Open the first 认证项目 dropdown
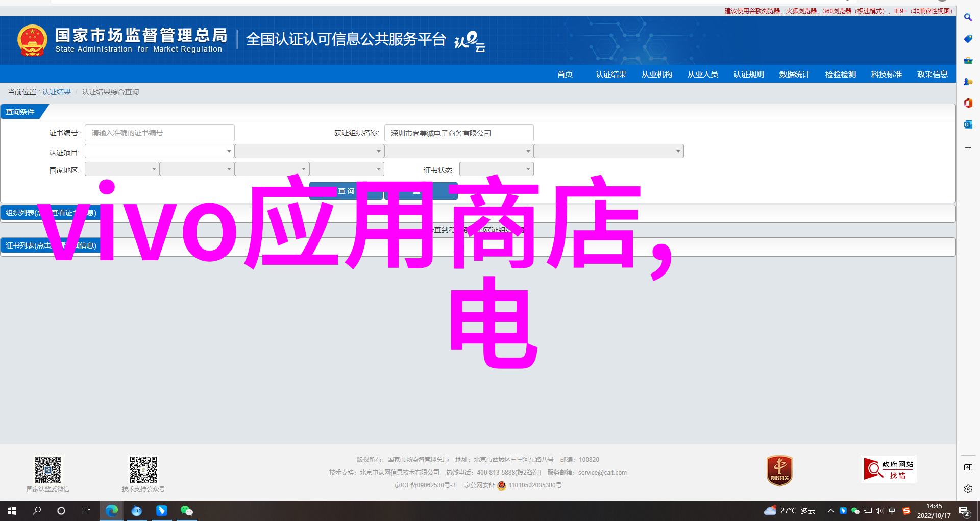Image resolution: width=980 pixels, height=521 pixels. pos(160,151)
